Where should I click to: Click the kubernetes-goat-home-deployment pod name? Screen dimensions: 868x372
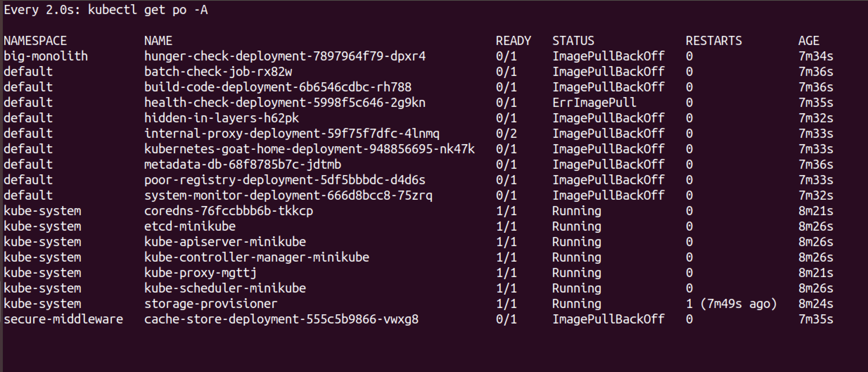309,149
